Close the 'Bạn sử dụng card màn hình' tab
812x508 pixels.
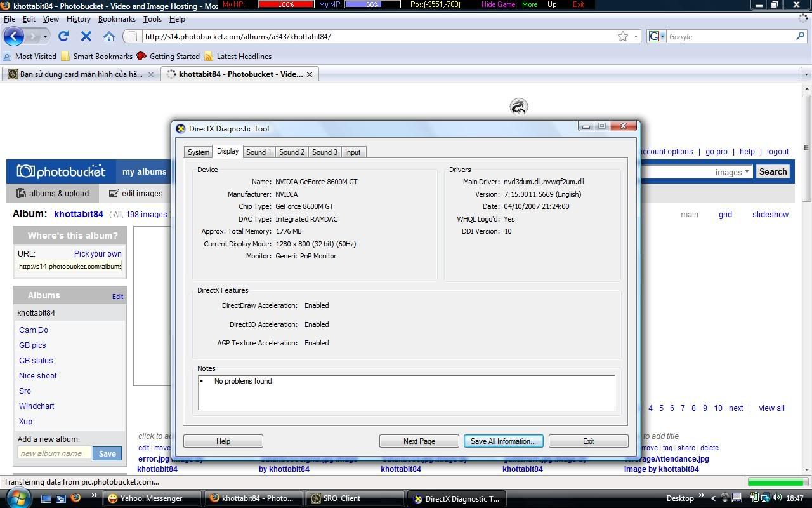click(x=150, y=74)
